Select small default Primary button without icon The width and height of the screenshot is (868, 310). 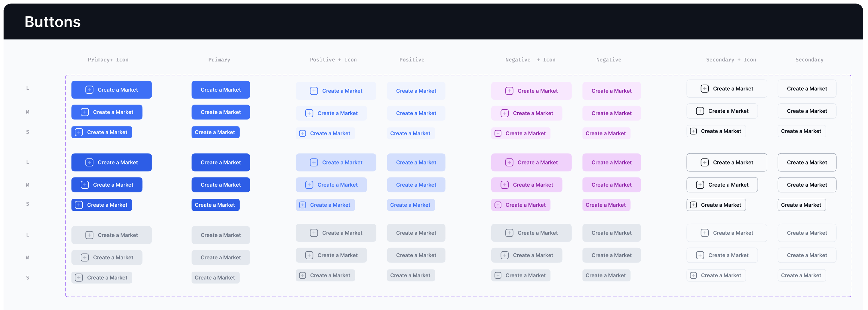click(x=215, y=132)
